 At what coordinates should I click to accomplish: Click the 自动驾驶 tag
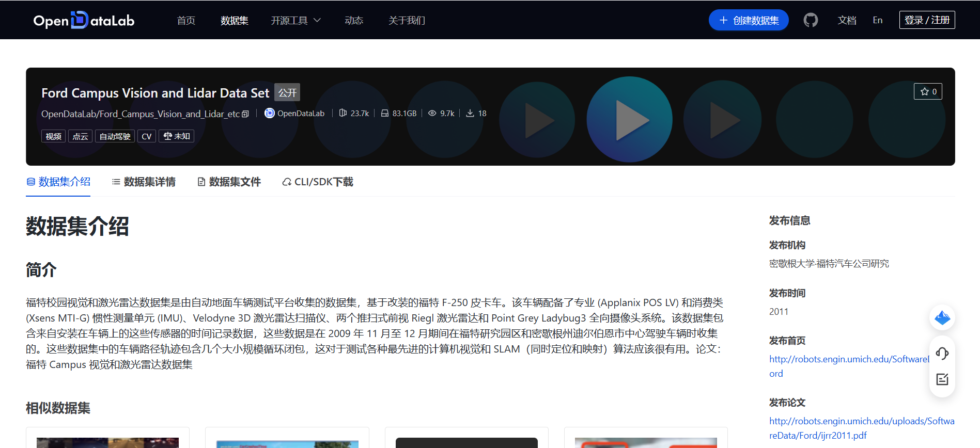point(115,136)
